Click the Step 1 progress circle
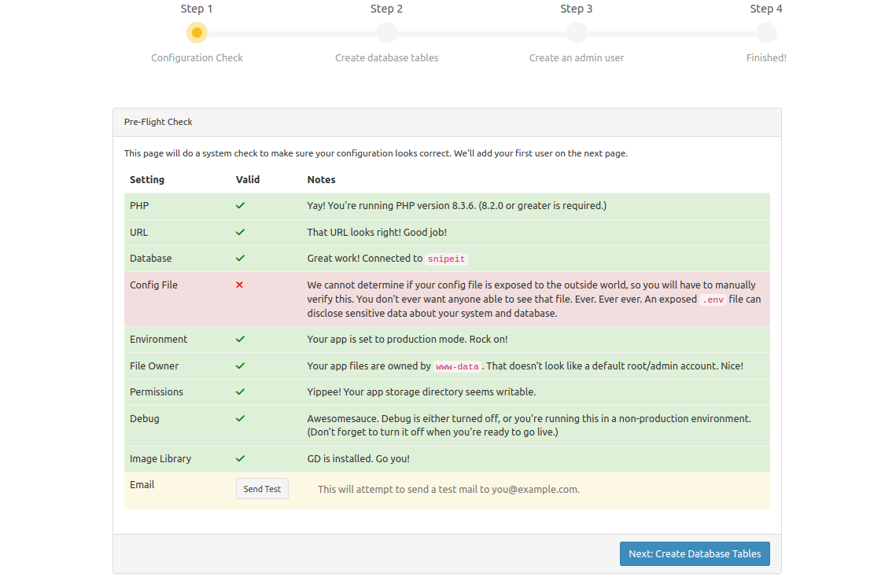Viewport: 896px width, 588px height. click(x=197, y=32)
